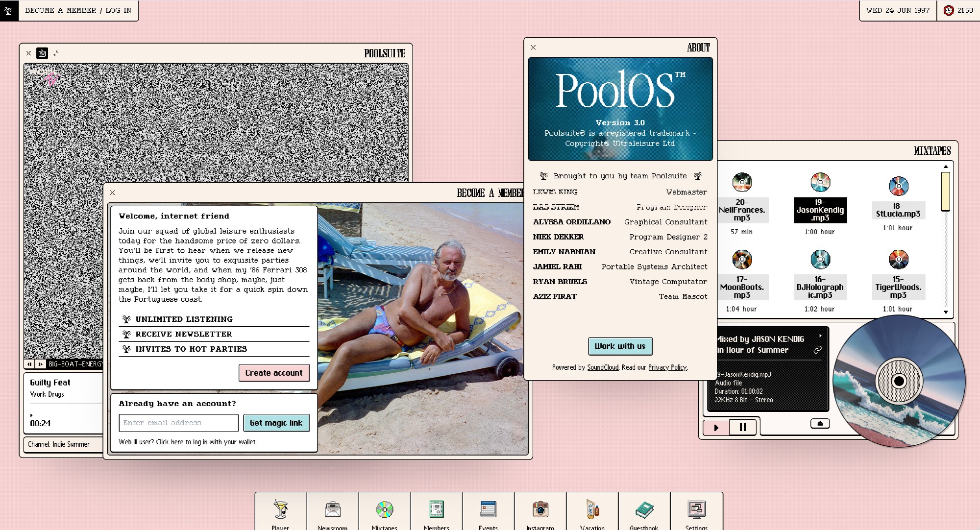This screenshot has width=980, height=530.
Task: Click the 00:24 playback time
Action: tap(40, 423)
